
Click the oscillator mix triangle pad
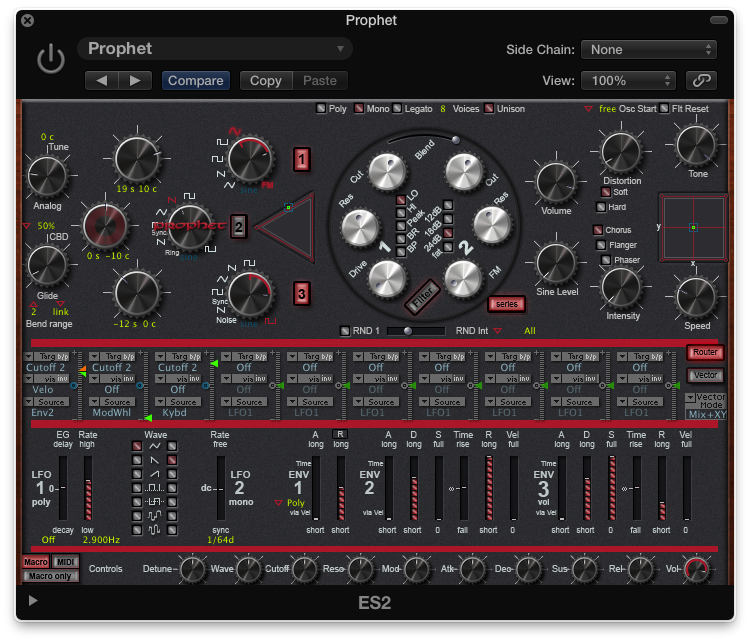[x=287, y=227]
